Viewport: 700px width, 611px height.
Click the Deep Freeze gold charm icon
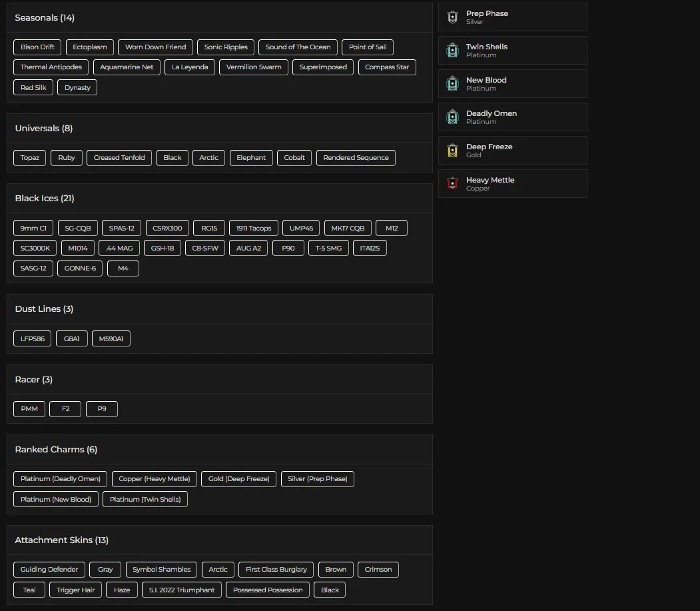[x=453, y=151]
